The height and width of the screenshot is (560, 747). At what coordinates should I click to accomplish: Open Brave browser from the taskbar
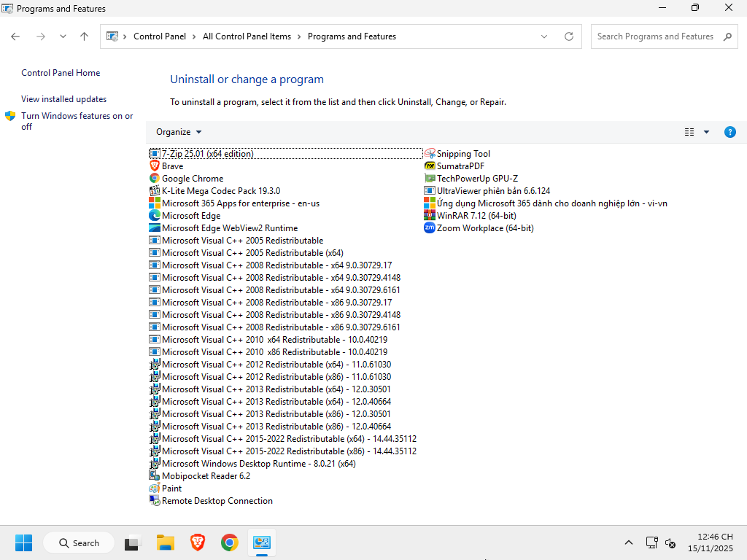coord(197,542)
